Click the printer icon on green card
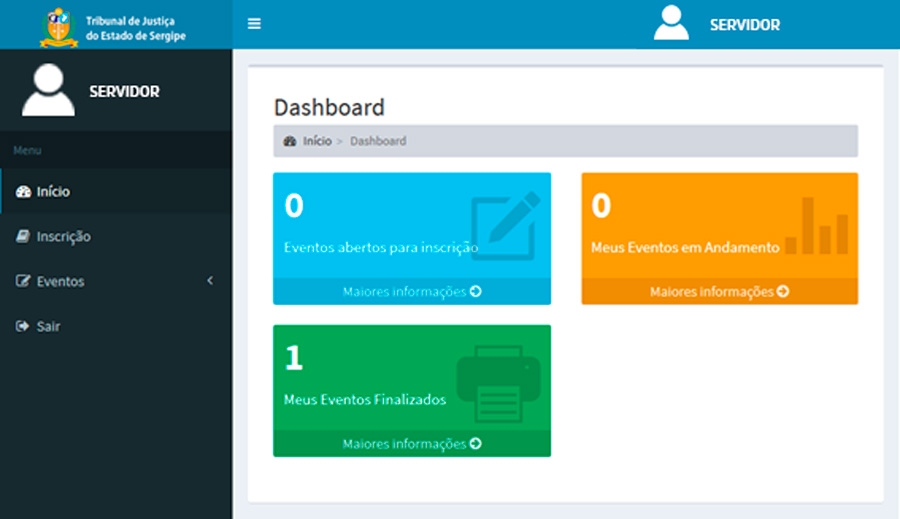The image size is (900, 519). click(498, 383)
